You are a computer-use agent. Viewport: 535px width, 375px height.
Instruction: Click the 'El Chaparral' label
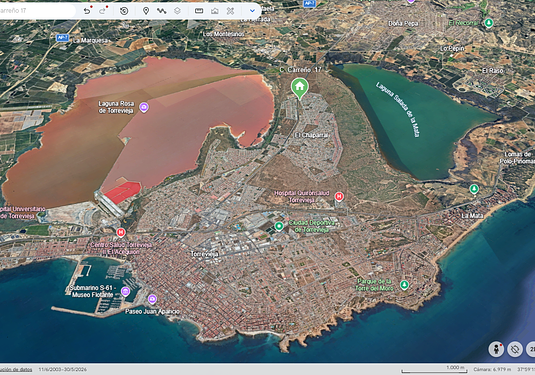(x=311, y=135)
